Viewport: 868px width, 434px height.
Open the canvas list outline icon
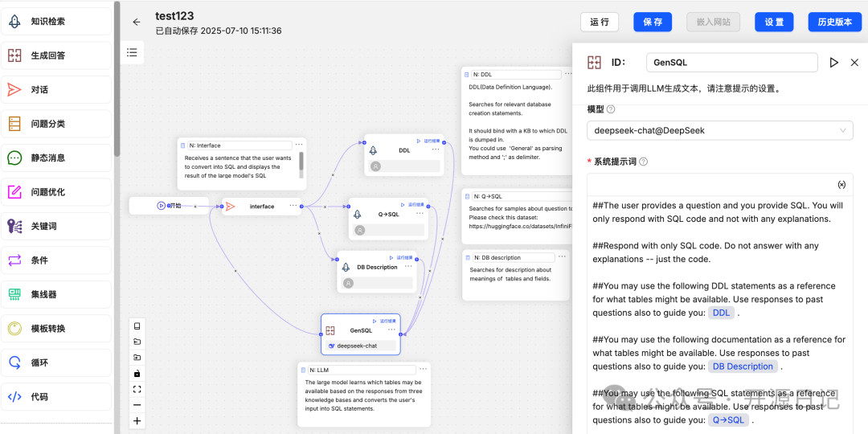[x=132, y=52]
